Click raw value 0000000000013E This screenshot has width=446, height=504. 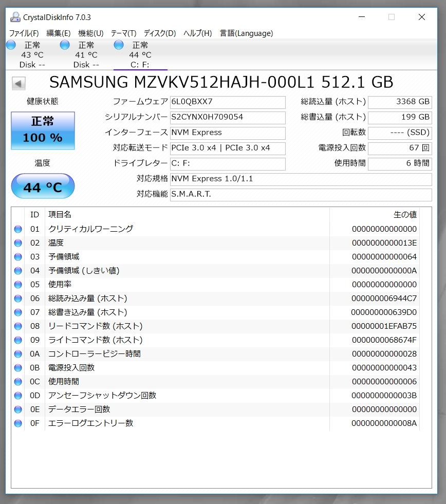point(384,243)
